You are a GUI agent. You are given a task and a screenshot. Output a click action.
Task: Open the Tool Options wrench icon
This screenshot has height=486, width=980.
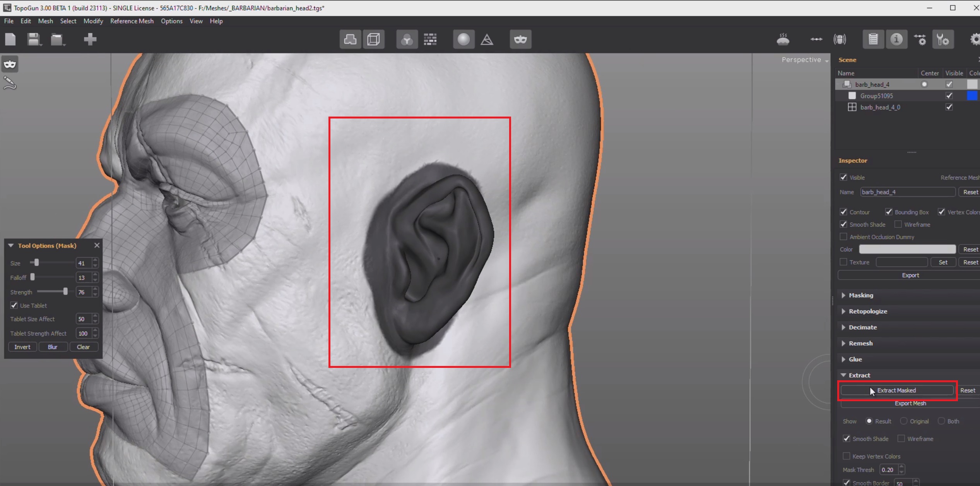[x=942, y=39]
